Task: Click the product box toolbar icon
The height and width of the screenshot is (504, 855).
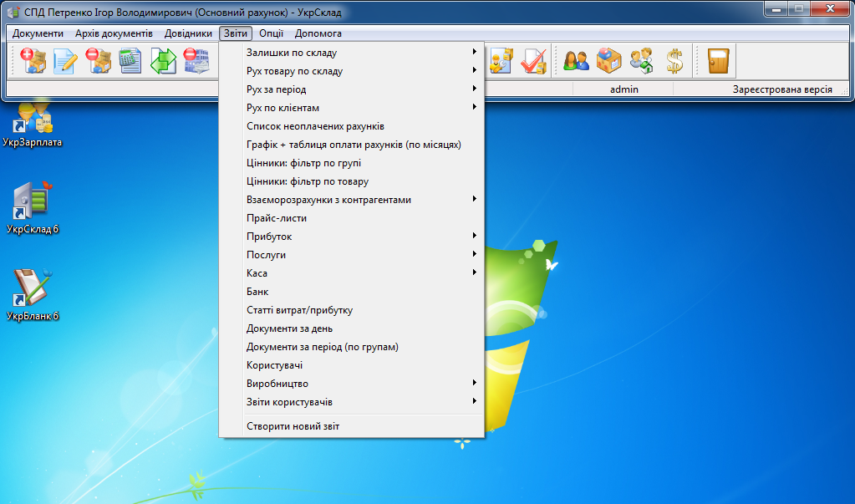Action: click(x=609, y=61)
